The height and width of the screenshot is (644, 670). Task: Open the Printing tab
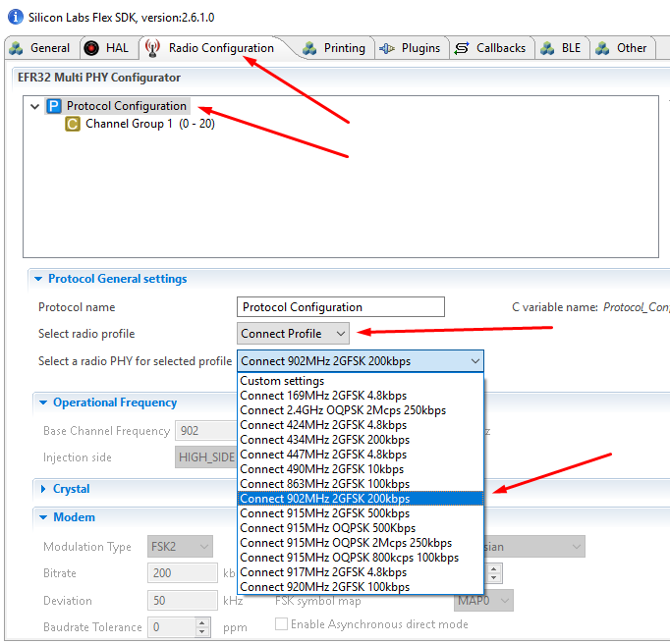tap(336, 48)
